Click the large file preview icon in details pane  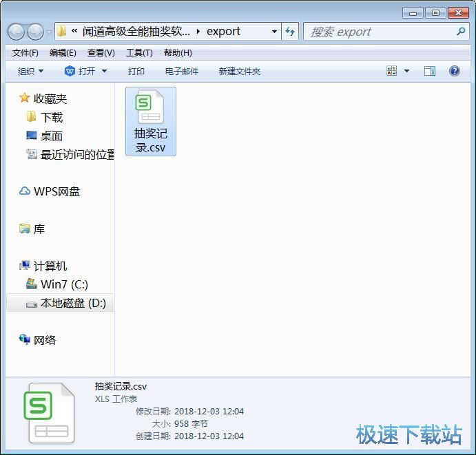point(50,413)
